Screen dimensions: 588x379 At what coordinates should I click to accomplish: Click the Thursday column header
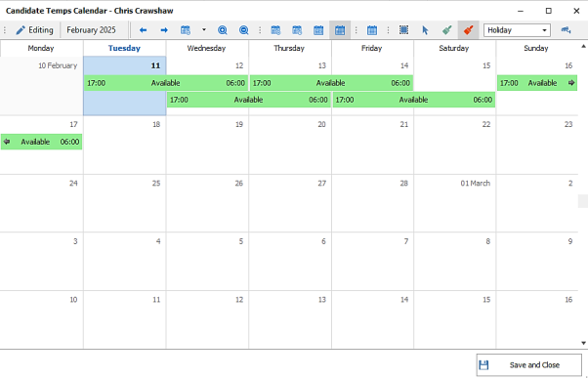click(289, 48)
